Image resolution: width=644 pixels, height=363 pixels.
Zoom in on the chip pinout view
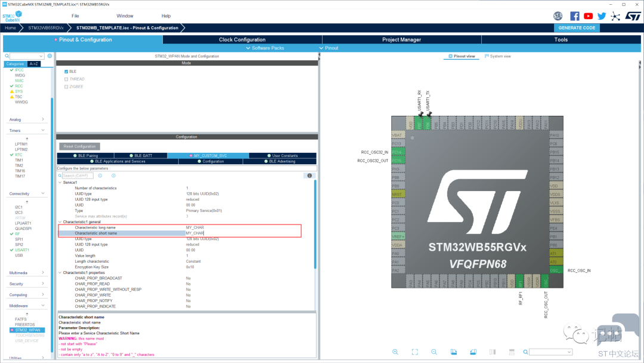395,352
